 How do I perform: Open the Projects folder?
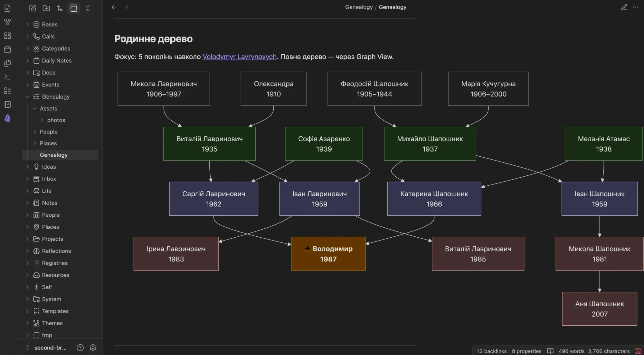click(60, 239)
